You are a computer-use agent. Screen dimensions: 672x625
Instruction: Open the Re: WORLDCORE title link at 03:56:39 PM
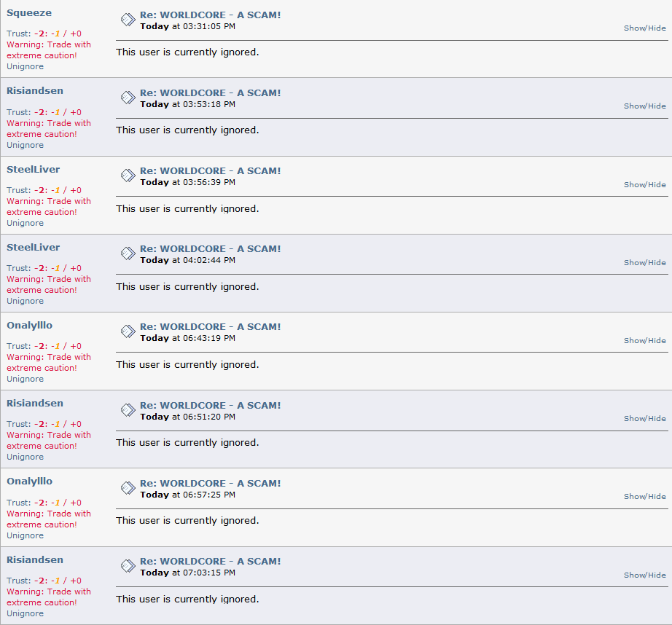(210, 171)
